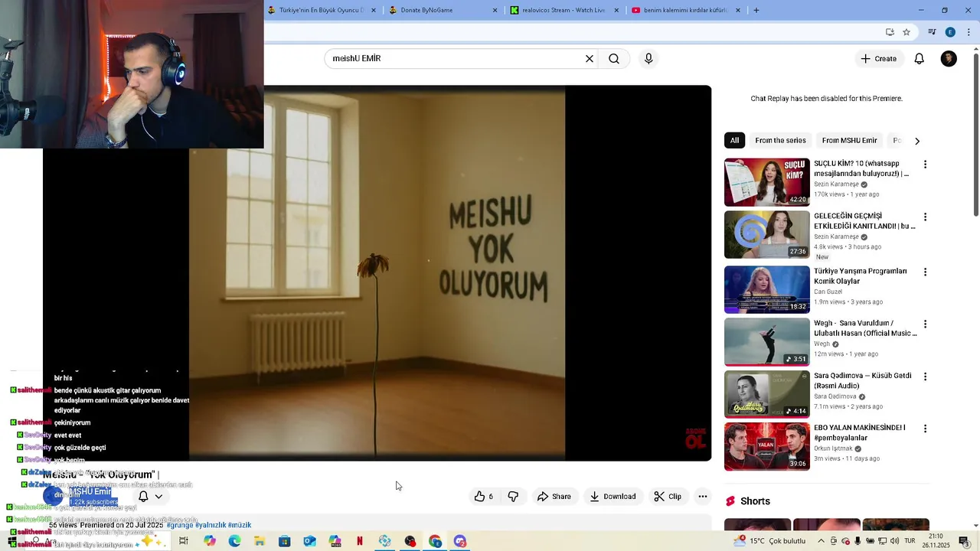980x551 pixels.
Task: Close the Donate ByNoGame tab
Action: 495,10
